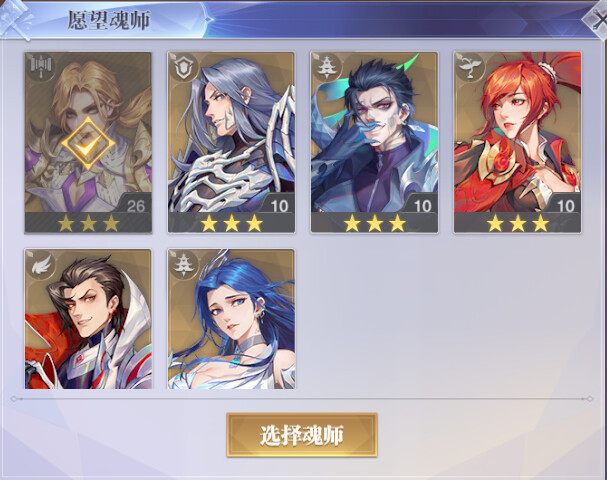Click the tower class icon on masked character card

pyautogui.click(x=327, y=67)
